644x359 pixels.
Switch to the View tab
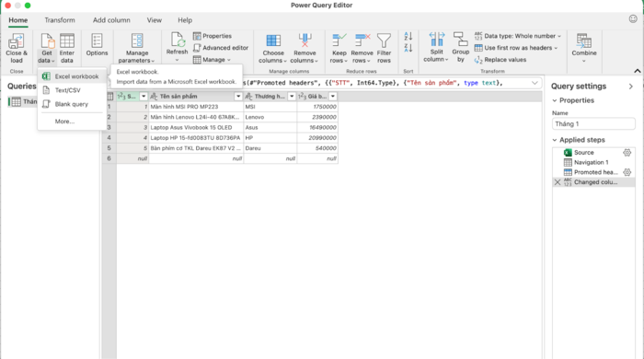(154, 20)
